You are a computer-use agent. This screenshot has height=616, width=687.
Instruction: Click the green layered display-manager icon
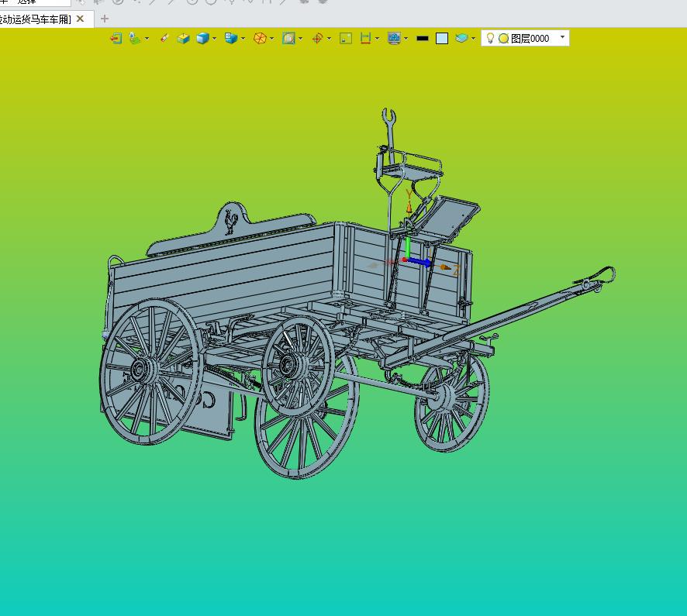tap(135, 39)
